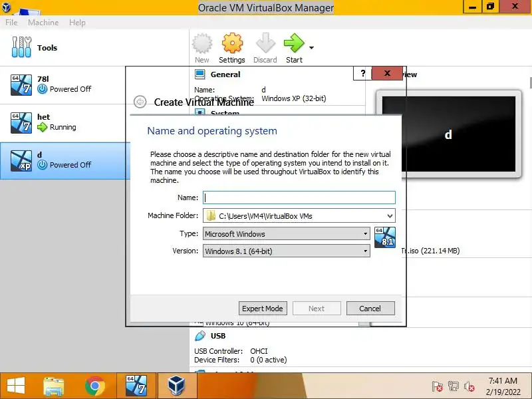The width and height of the screenshot is (532, 399).
Task: Click the Windows 7 VM taskbar icon
Action: click(x=136, y=386)
